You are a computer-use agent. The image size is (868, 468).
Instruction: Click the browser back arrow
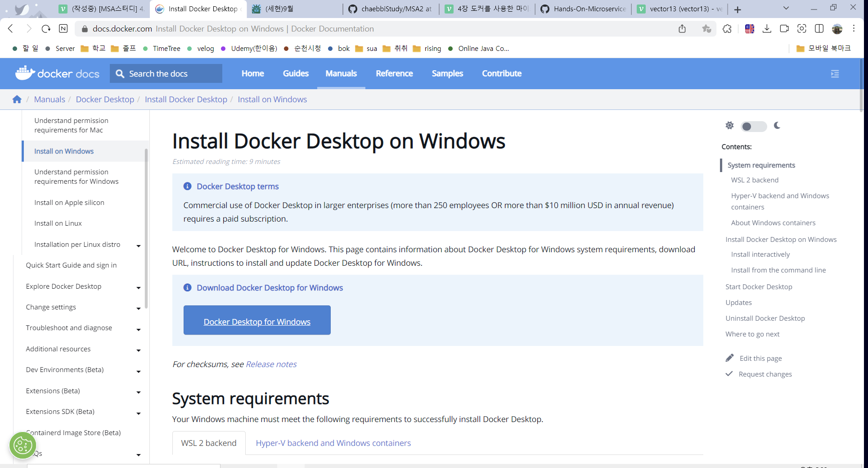(x=11, y=29)
